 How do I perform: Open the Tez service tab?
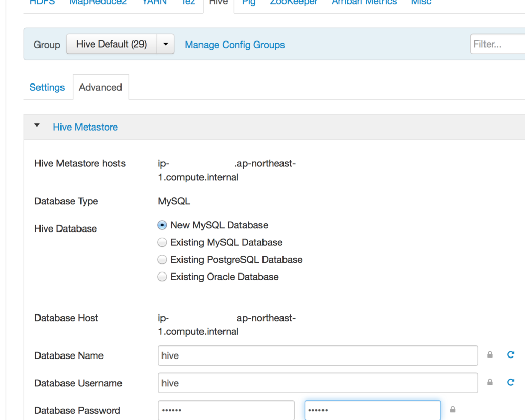[188, 2]
